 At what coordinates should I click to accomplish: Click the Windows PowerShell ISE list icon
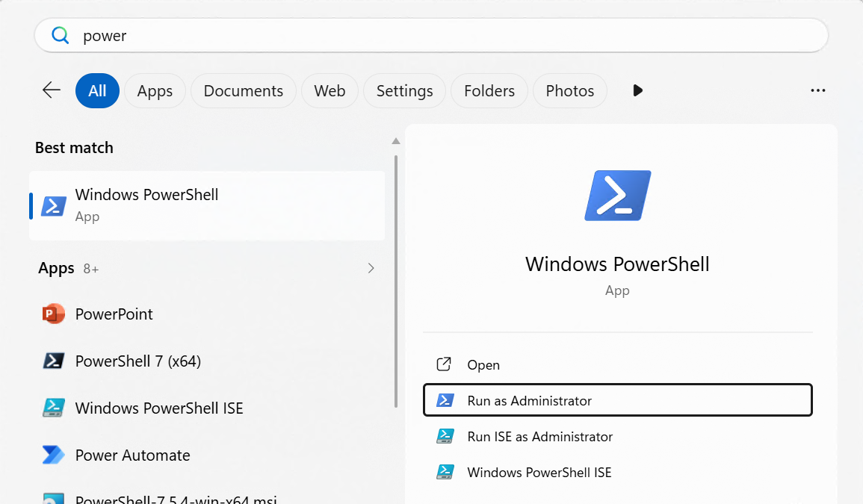[53, 408]
